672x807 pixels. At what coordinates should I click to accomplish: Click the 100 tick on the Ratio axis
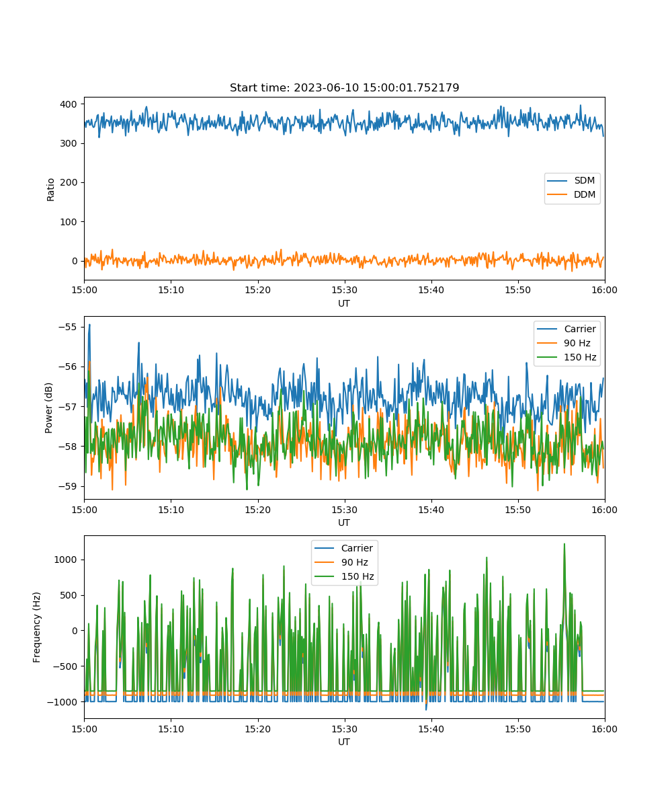point(69,221)
